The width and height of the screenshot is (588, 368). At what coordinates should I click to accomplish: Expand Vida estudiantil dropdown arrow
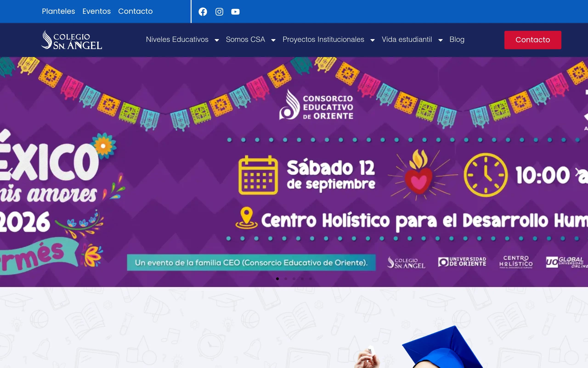(441, 40)
